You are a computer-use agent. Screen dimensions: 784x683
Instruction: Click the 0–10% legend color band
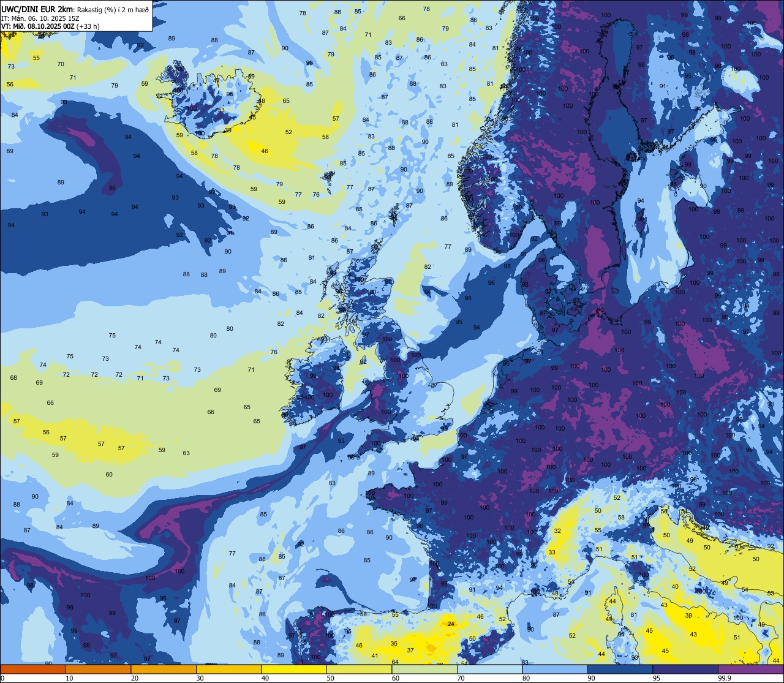[33, 670]
